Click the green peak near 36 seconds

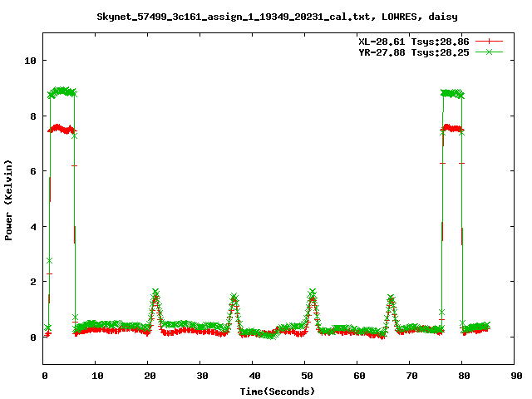coord(234,297)
